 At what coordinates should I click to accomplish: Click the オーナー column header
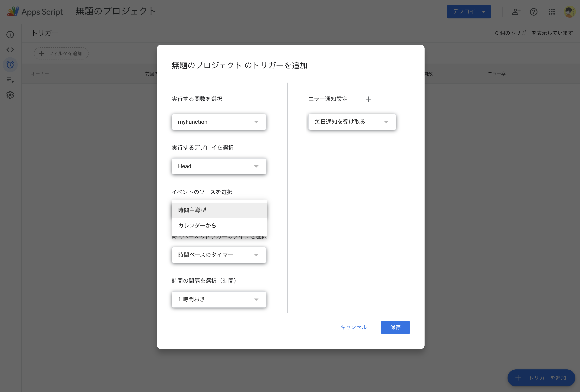[40, 74]
